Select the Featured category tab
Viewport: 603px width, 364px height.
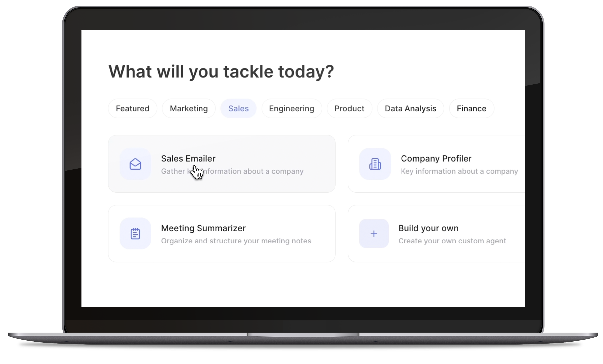pos(132,108)
